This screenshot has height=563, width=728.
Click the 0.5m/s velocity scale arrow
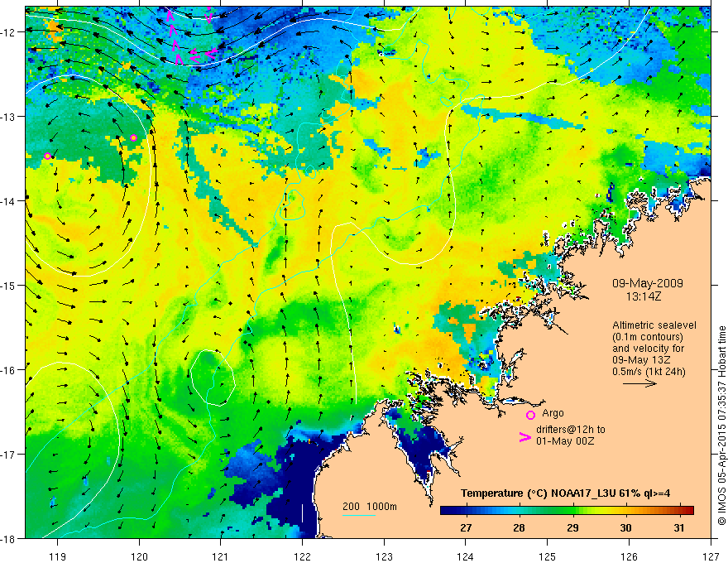click(639, 383)
